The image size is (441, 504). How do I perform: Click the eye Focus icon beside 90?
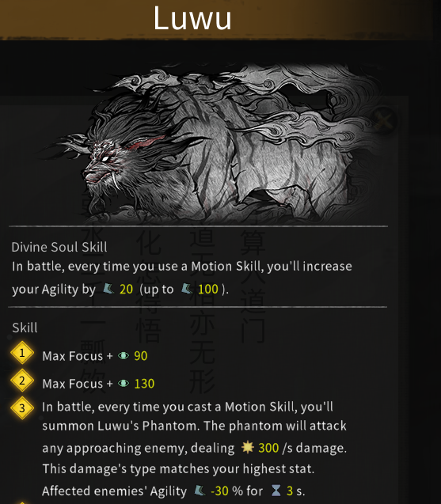coord(124,355)
